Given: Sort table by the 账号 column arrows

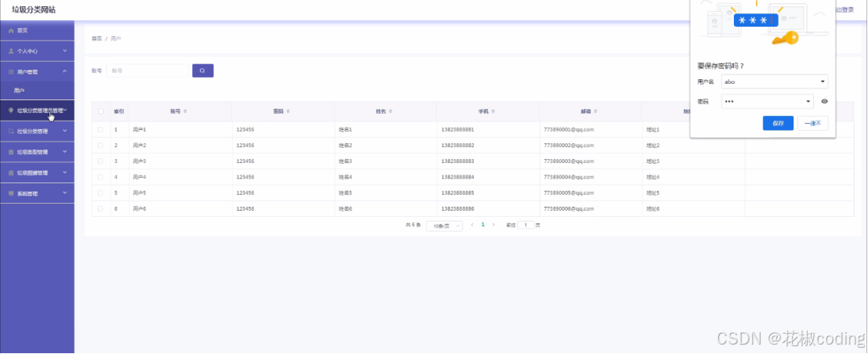Looking at the screenshot, I should click(185, 111).
